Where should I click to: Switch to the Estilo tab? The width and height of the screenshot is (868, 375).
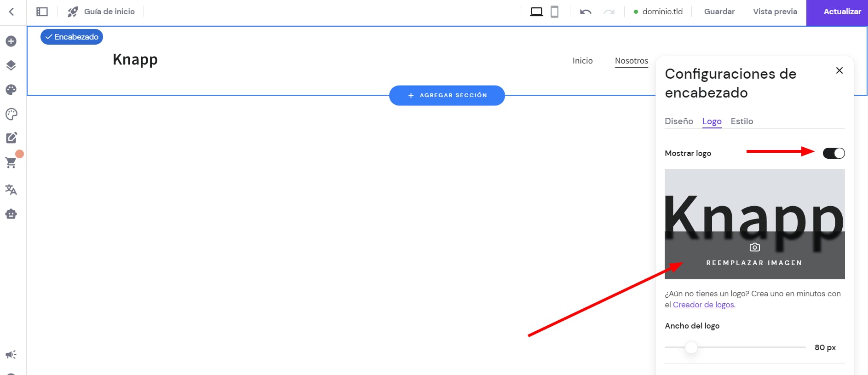[x=742, y=121]
